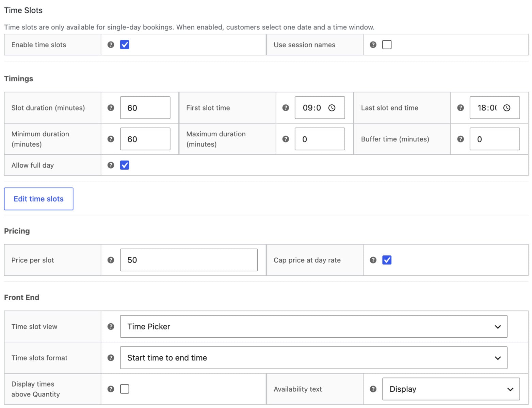Open the Time slot view dropdown
532x408 pixels.
click(313, 326)
